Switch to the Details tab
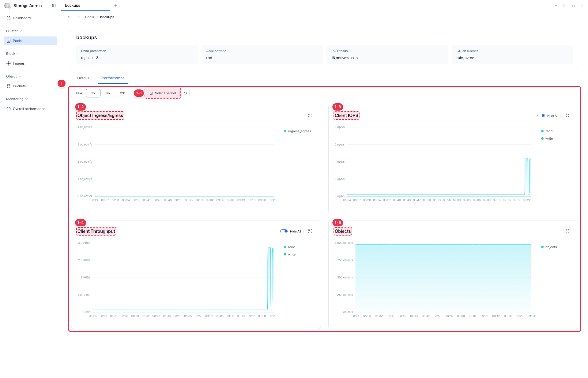588x378 pixels. click(83, 78)
